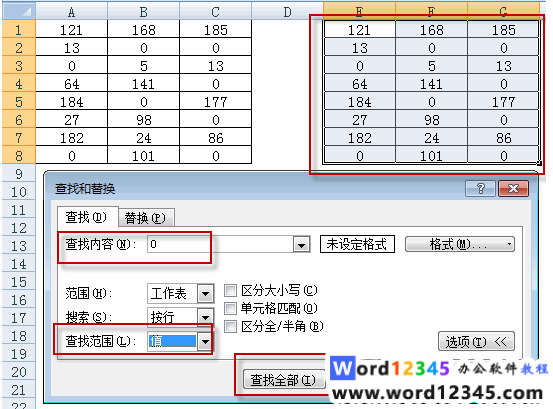Select row 9 header
Screen dimensions: 553x409
coord(19,173)
